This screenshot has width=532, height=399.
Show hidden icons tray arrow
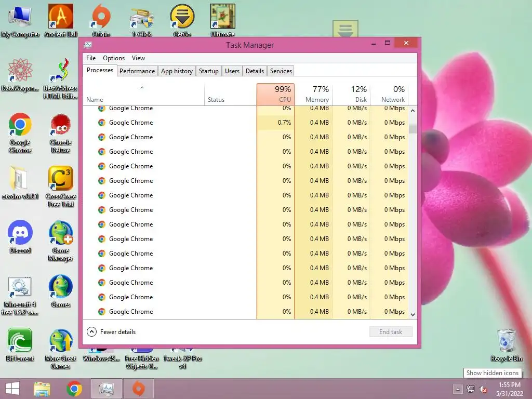tap(458, 389)
